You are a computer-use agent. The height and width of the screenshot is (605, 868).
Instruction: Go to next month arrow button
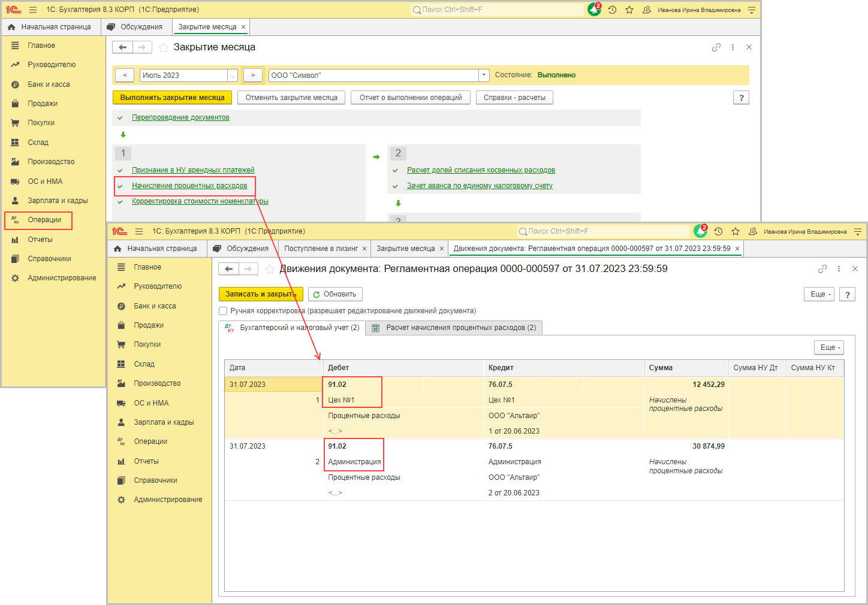[x=253, y=75]
